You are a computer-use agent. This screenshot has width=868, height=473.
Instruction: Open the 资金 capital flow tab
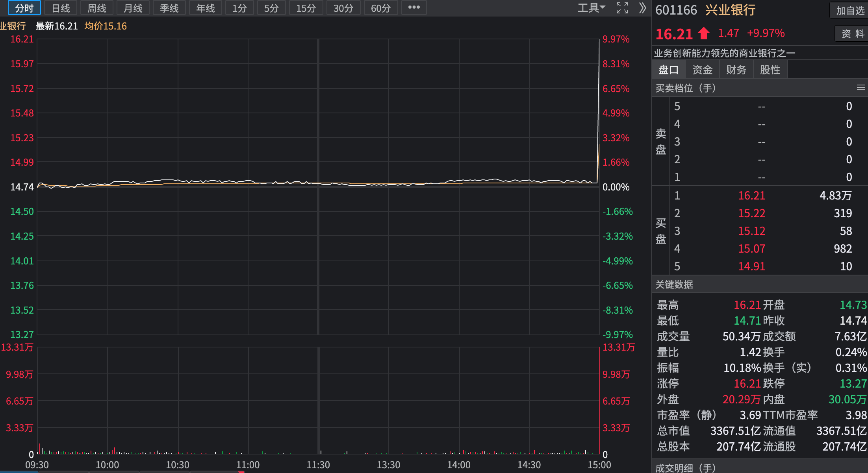tap(703, 70)
